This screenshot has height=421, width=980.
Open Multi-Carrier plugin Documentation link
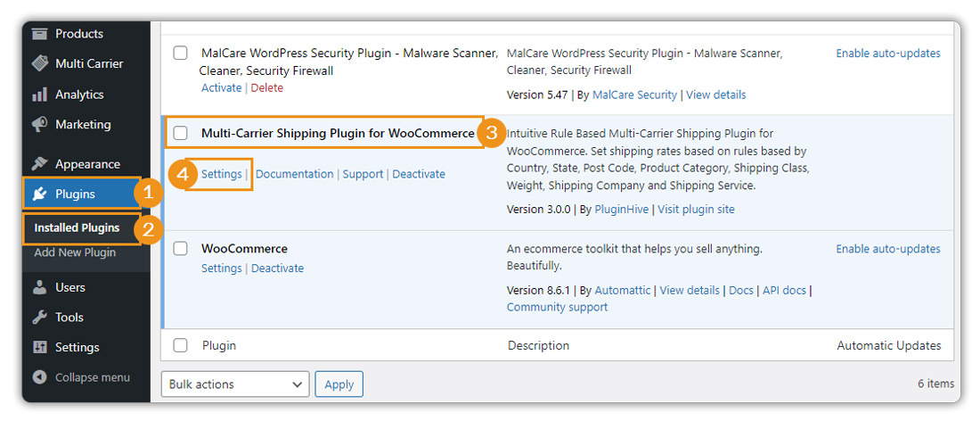(x=294, y=174)
